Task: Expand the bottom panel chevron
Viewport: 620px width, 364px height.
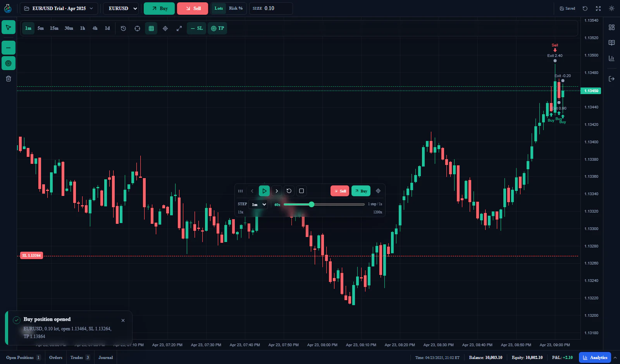Action: [x=615, y=357]
